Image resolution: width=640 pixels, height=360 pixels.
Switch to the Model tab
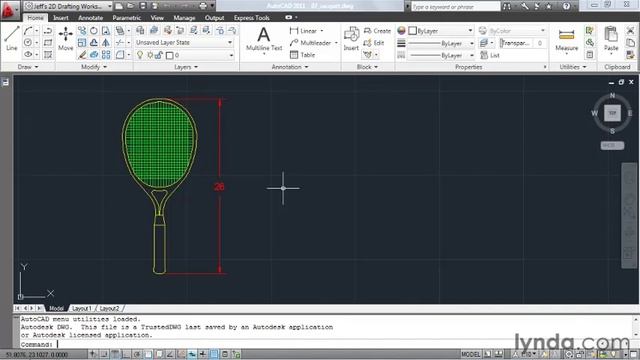[x=56, y=308]
